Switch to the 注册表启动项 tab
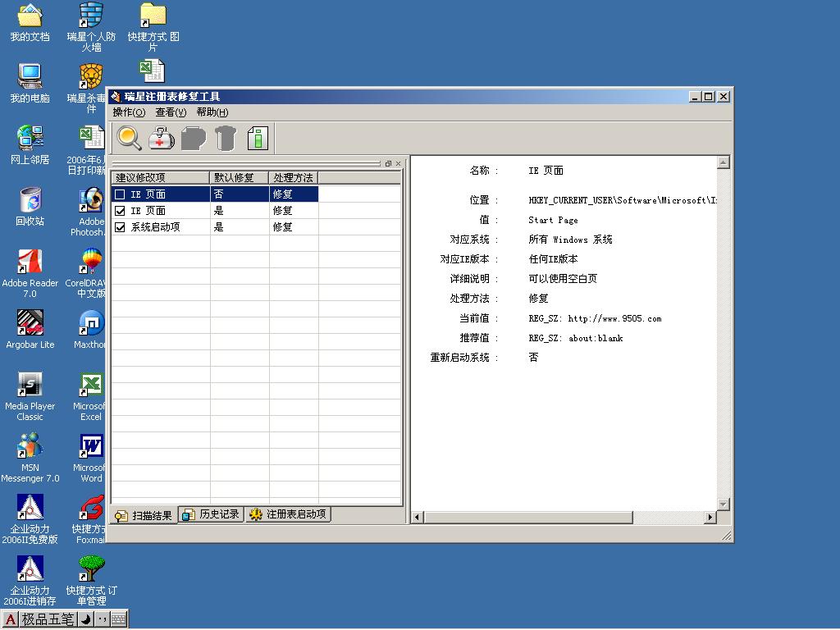 coord(288,514)
